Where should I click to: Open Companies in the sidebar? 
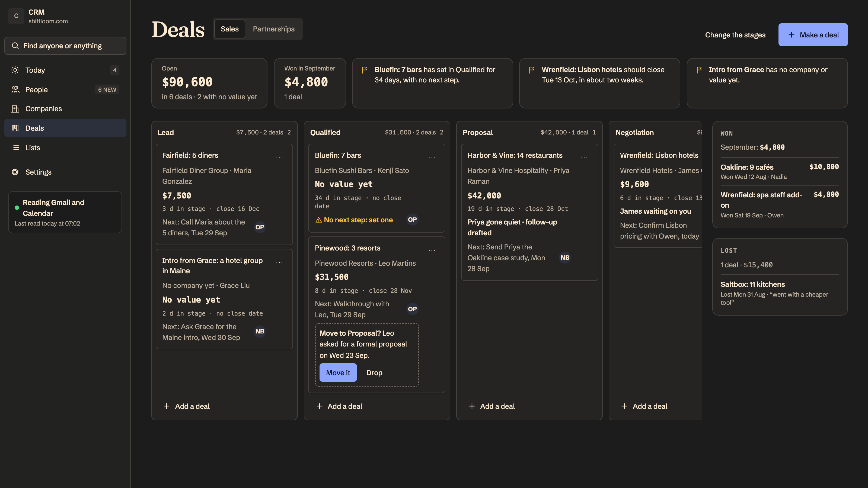pos(65,109)
